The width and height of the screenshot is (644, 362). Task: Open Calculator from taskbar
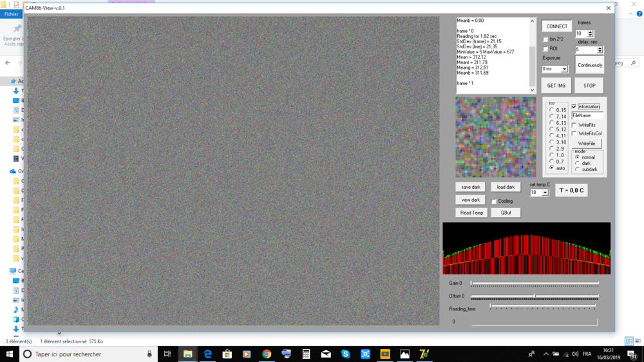306,354
